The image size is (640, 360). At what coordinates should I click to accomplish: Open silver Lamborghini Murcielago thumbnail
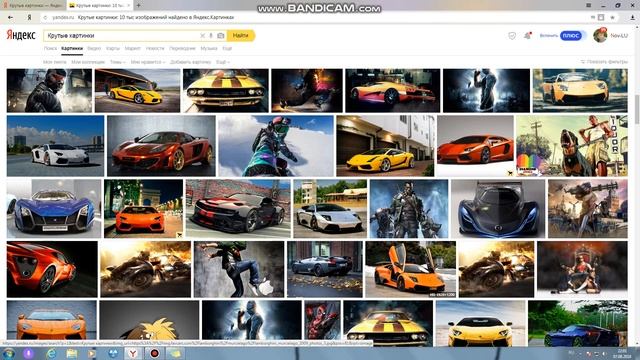tap(330, 209)
